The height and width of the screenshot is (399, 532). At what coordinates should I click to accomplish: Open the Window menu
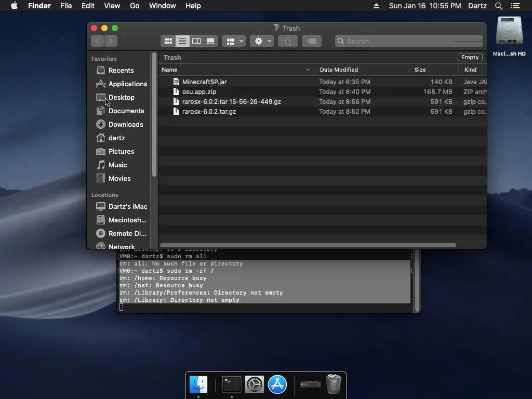point(163,6)
